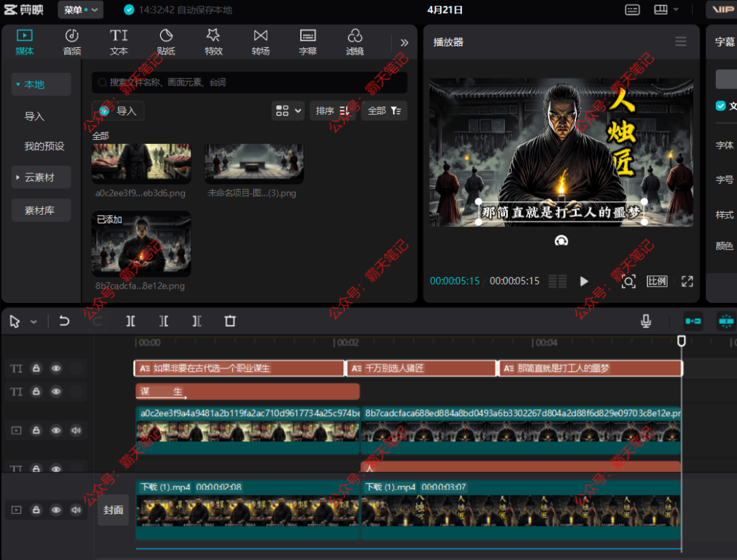Screen dimensions: 737x560
Task: Delete right of playhead split tool
Action: click(197, 321)
